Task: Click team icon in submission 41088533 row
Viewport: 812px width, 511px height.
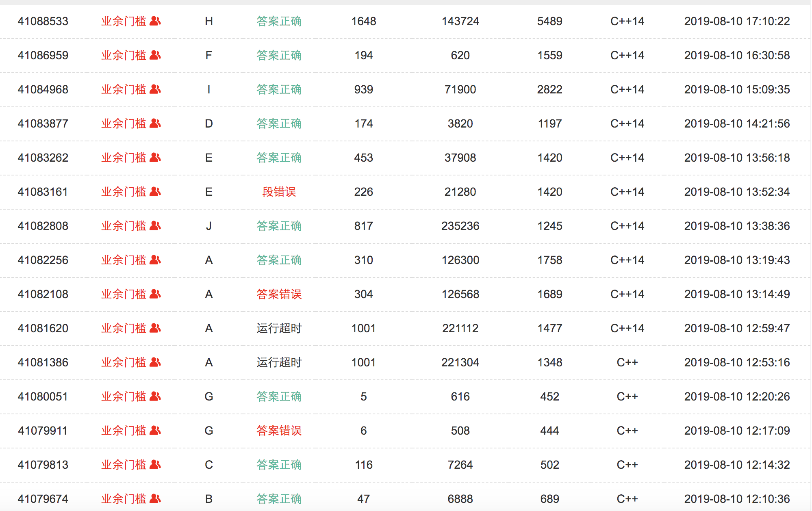Action: [155, 21]
